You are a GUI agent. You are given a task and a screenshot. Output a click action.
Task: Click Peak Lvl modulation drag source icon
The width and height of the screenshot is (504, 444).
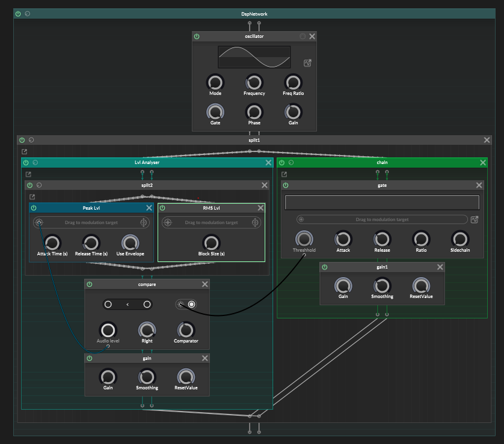click(x=39, y=222)
